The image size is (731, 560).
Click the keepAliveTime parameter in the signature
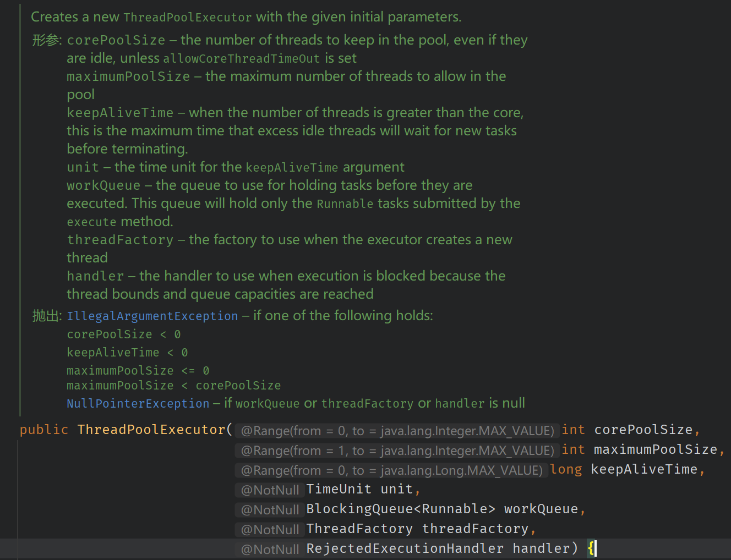pyautogui.click(x=644, y=469)
